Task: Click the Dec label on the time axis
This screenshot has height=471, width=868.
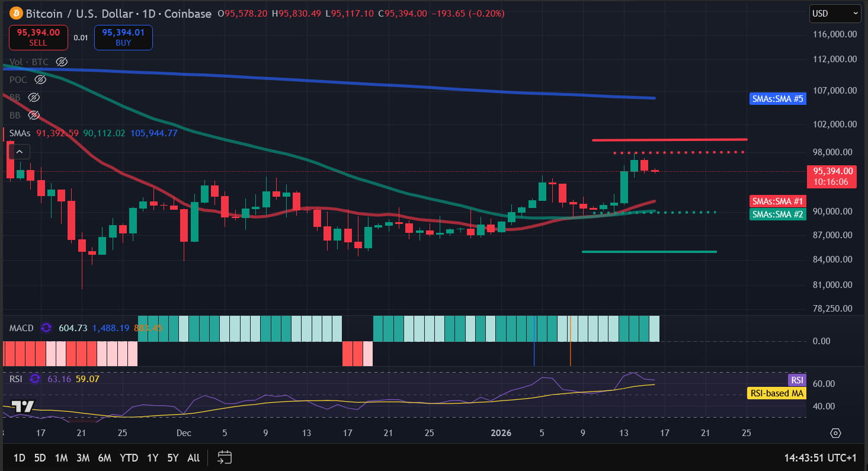Action: pyautogui.click(x=184, y=433)
